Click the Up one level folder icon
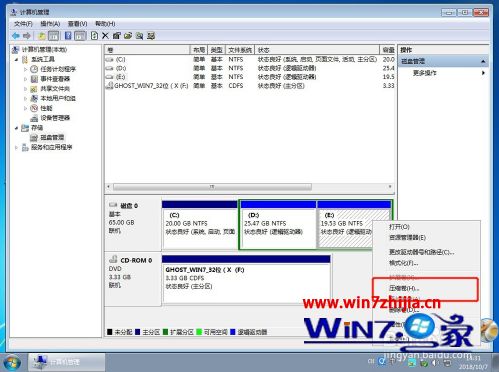The height and width of the screenshot is (372, 499). 42,36
